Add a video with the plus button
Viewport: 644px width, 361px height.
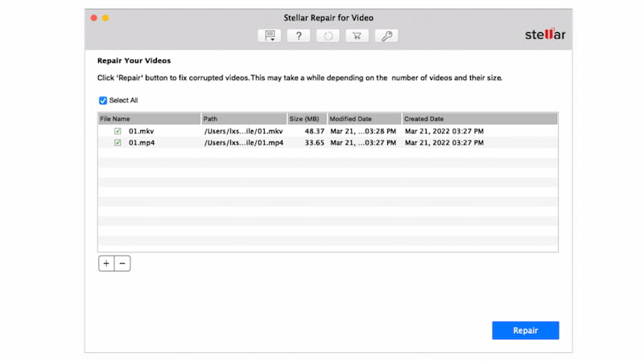[106, 264]
